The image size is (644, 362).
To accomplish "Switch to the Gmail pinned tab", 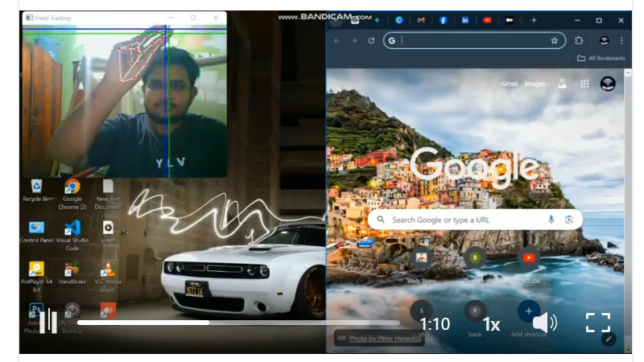I will click(421, 20).
